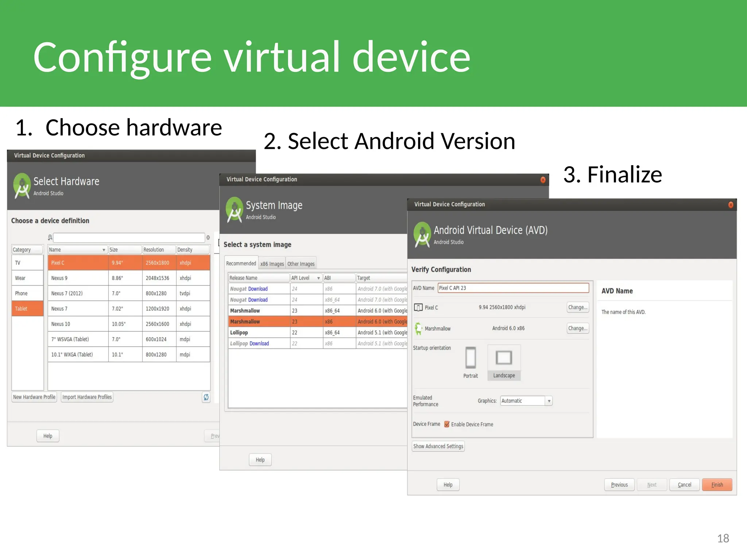Click the Previous button in AVD window
747x560 pixels.
click(x=619, y=485)
